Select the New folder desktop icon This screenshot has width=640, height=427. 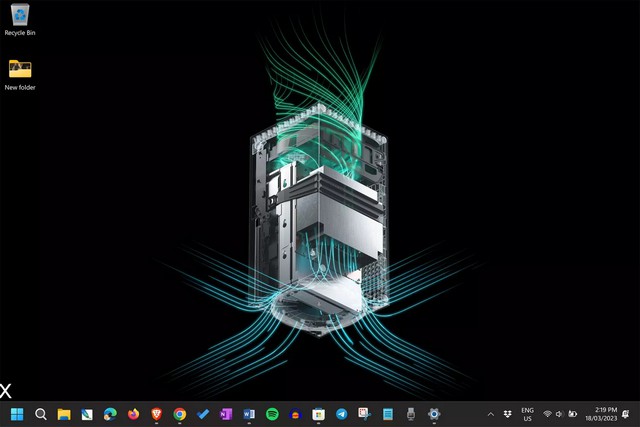point(20,75)
